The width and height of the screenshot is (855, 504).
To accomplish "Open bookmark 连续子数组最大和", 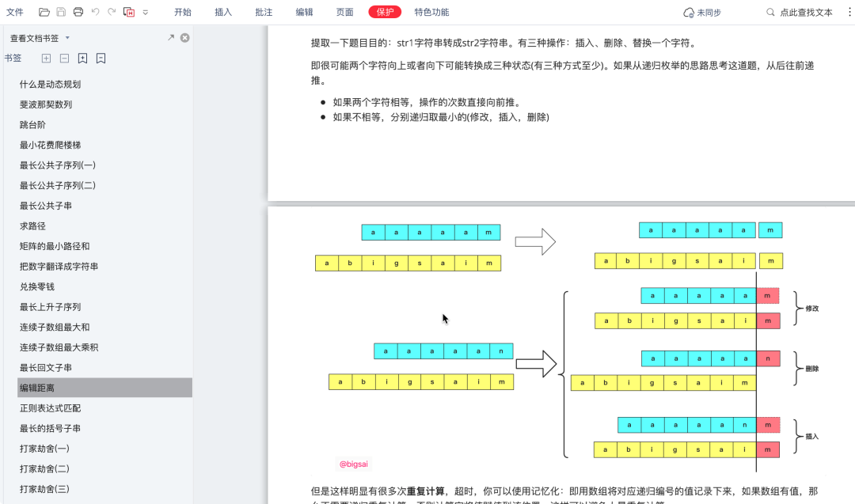I will pyautogui.click(x=55, y=327).
